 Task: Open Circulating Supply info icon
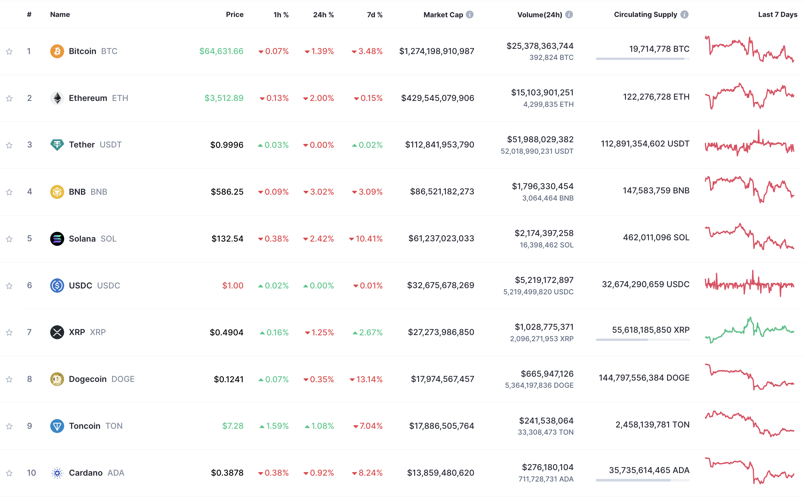click(685, 15)
